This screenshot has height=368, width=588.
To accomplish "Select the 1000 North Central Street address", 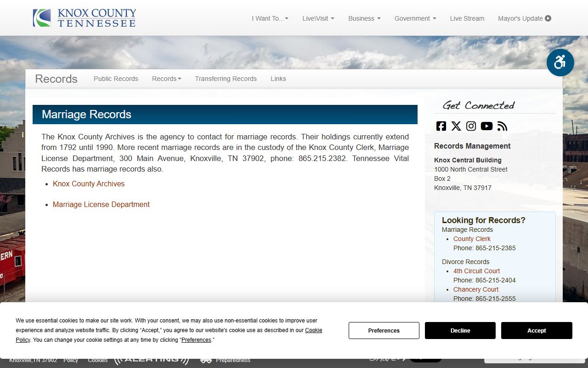I will (x=471, y=169).
